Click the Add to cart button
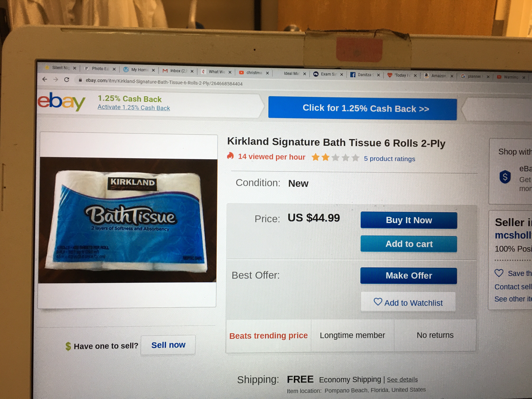532x399 pixels. coord(409,244)
